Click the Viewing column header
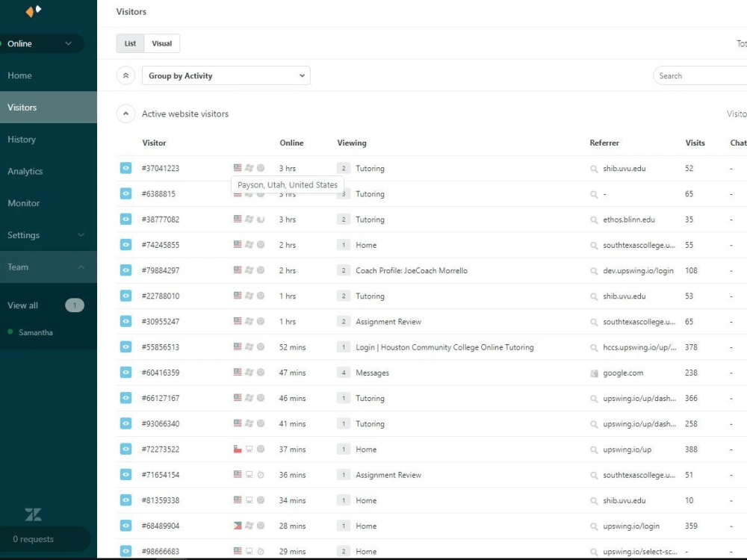The width and height of the screenshot is (747, 560). pyautogui.click(x=352, y=143)
